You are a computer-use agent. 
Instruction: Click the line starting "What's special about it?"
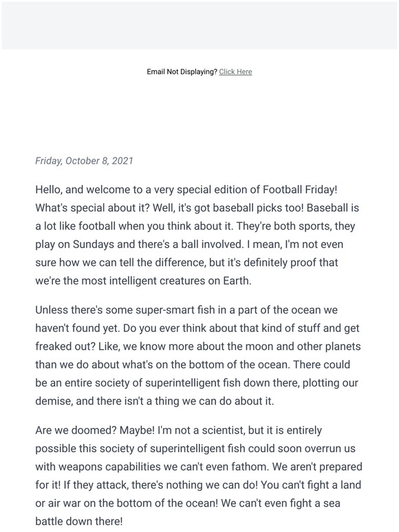[x=197, y=208]
